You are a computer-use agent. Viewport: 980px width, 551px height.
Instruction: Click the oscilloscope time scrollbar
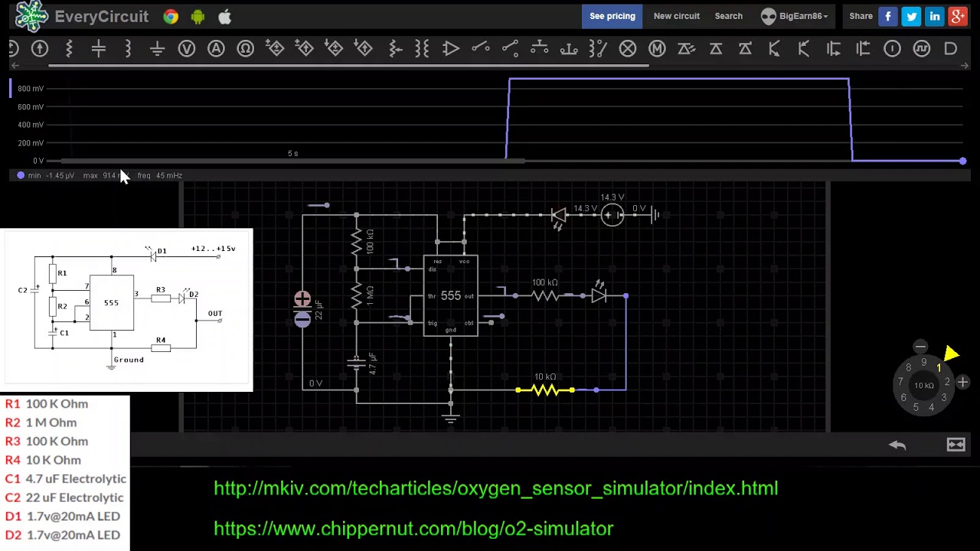pos(292,161)
